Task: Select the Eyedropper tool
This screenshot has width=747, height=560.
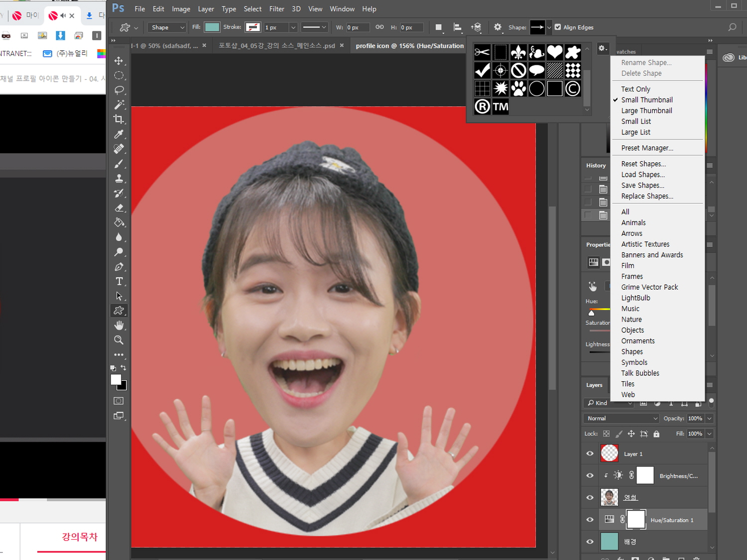Action: point(119,134)
